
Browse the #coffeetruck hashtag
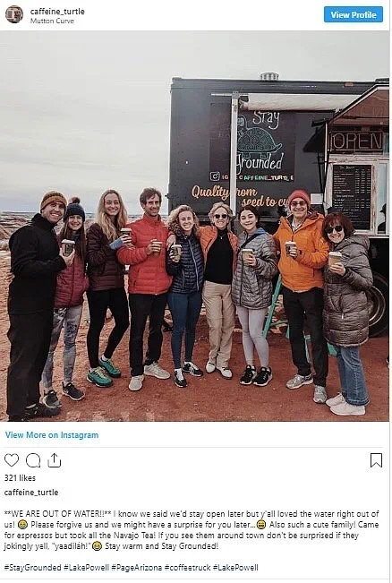(188, 568)
